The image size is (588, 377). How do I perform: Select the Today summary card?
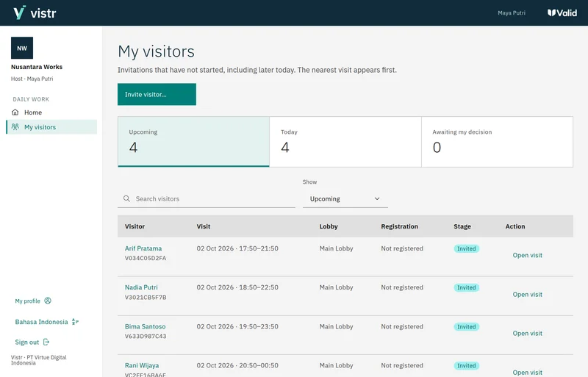click(345, 142)
